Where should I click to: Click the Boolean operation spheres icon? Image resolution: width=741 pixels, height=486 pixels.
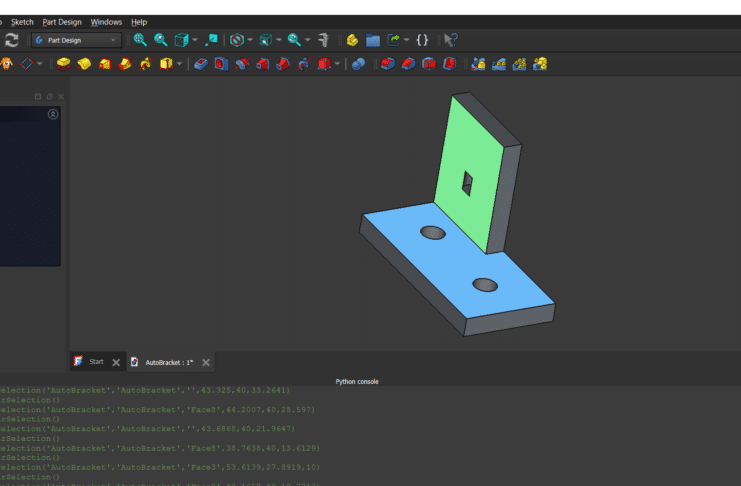[x=357, y=64]
